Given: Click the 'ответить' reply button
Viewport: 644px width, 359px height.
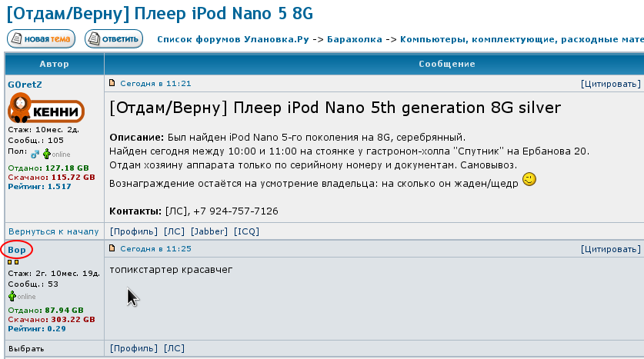Looking at the screenshot, I should click(x=114, y=39).
